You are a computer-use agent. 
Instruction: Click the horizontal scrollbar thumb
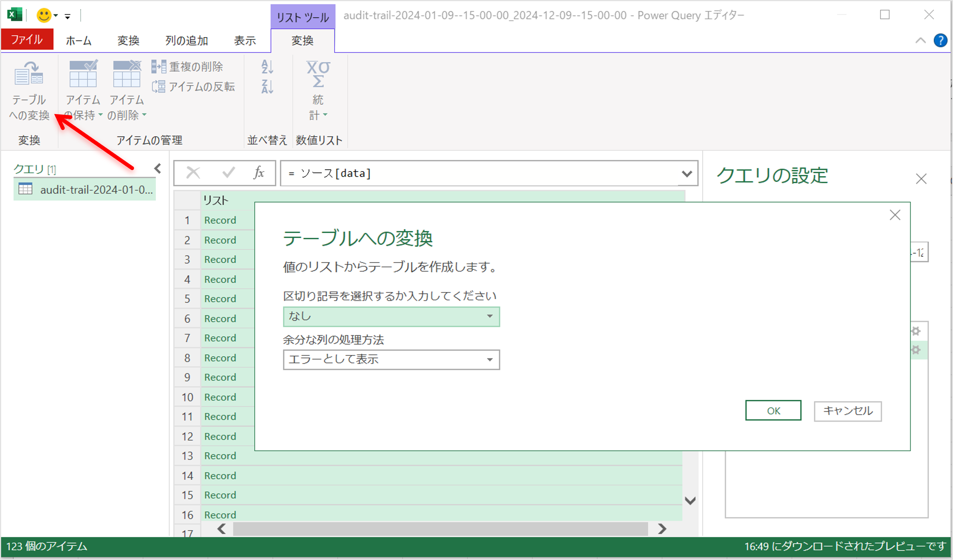pos(441,529)
